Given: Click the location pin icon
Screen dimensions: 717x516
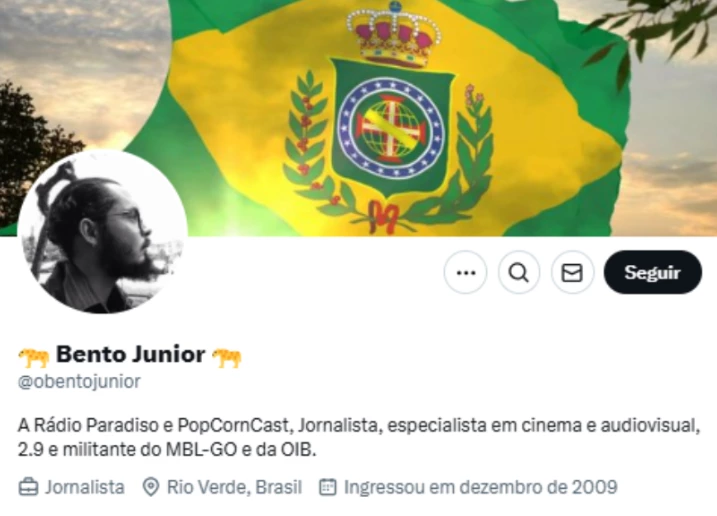Looking at the screenshot, I should point(151,487).
